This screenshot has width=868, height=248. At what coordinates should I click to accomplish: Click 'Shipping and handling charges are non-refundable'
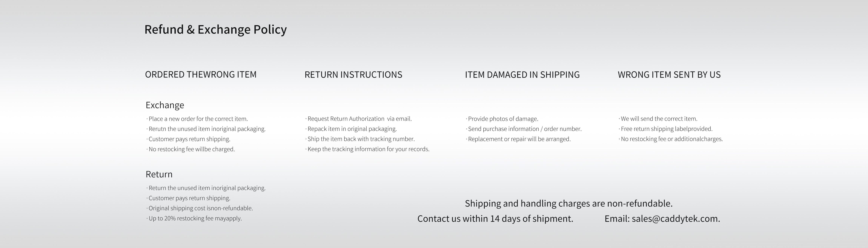point(568,203)
